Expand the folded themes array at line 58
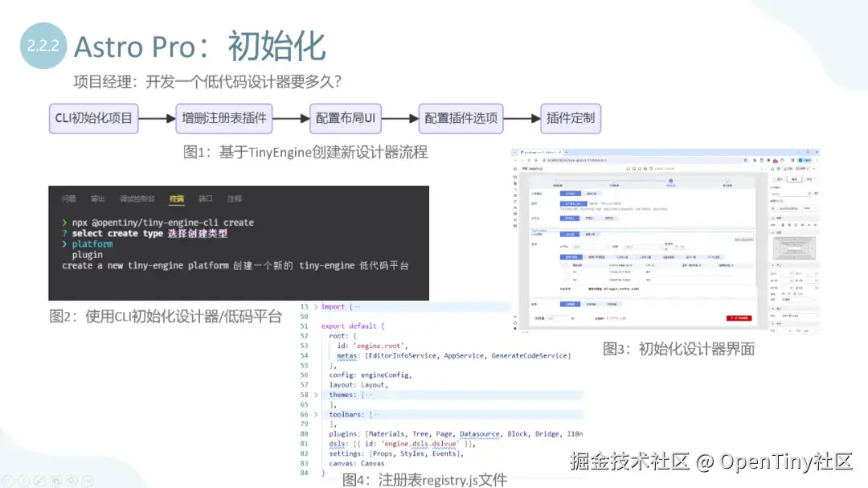868x488 pixels. tap(316, 395)
